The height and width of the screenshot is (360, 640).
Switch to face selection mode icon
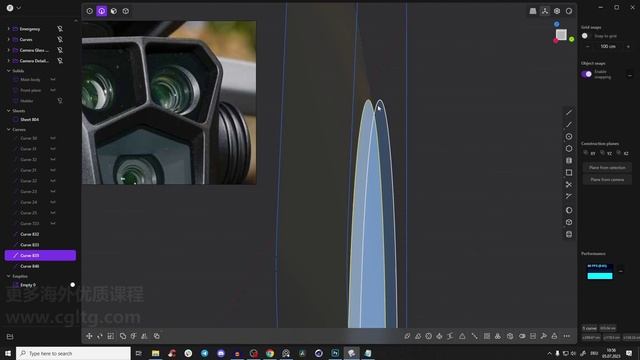(x=114, y=11)
